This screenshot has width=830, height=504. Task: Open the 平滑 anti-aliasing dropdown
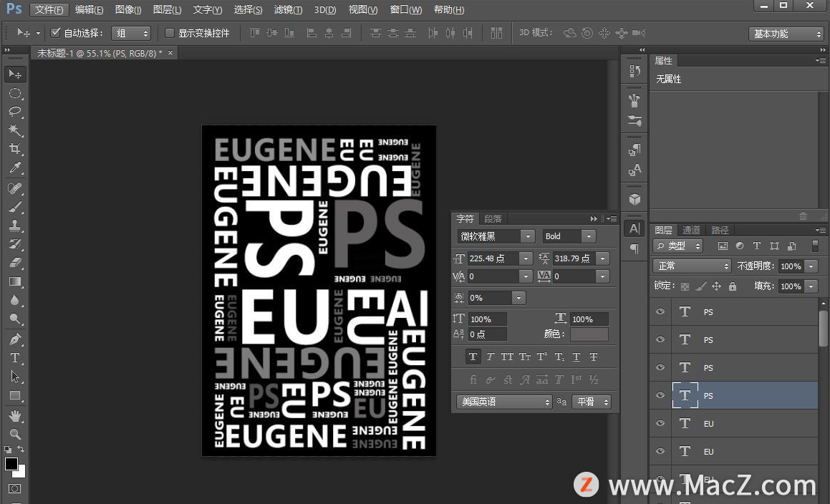pyautogui.click(x=592, y=402)
